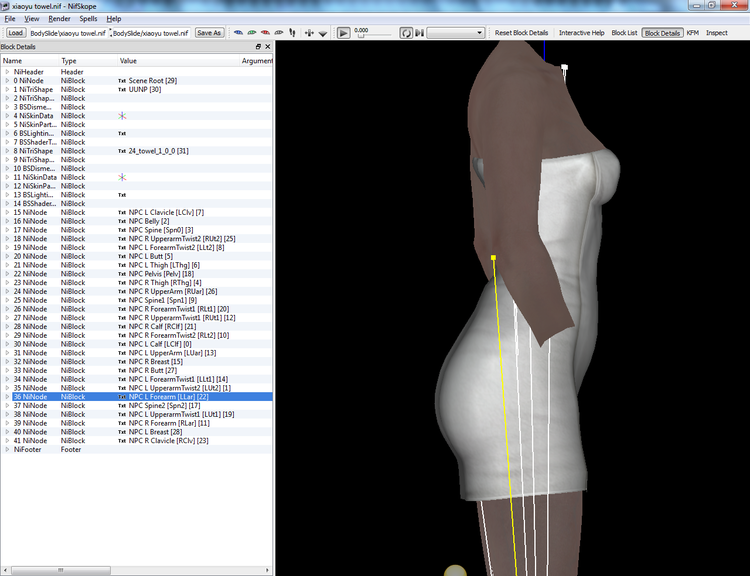
Task: Click the Txt icon beside NPC Pelvis
Action: point(122,274)
